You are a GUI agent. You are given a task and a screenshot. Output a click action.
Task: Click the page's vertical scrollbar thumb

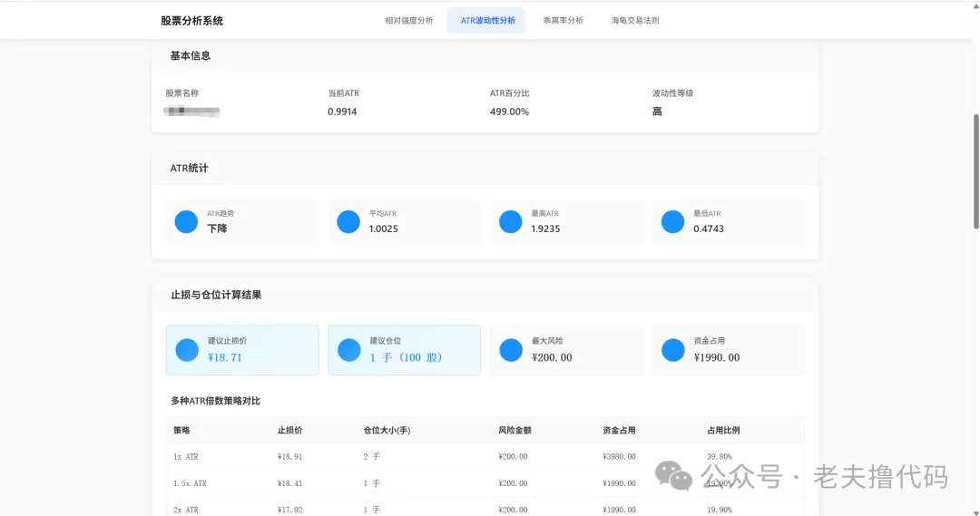click(x=975, y=172)
